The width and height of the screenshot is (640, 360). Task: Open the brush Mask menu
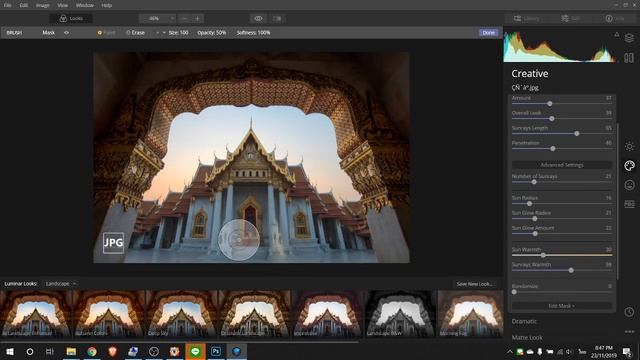tap(49, 33)
